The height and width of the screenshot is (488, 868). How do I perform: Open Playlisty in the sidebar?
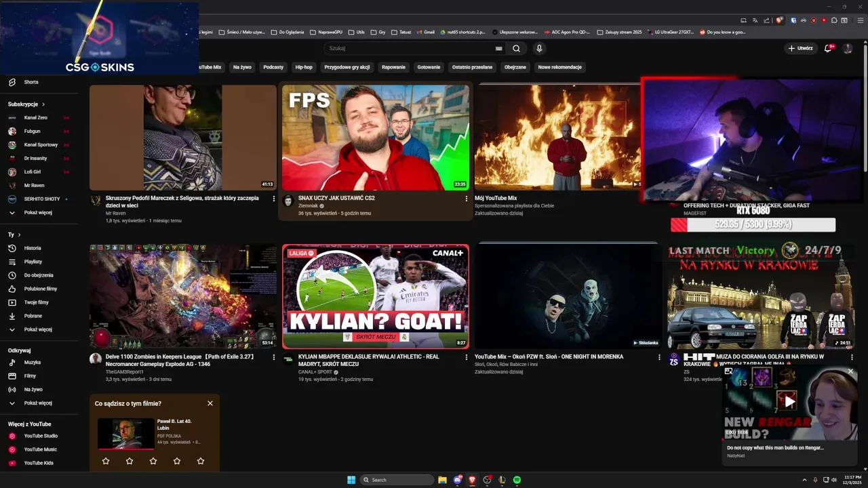(x=33, y=262)
